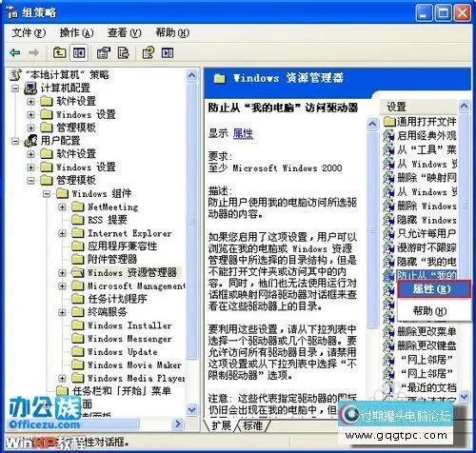Expand the 终端服务 node

(x=62, y=312)
